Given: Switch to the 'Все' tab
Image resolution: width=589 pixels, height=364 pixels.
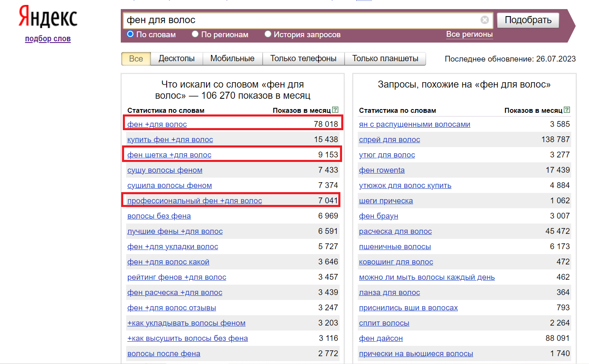Looking at the screenshot, I should tap(136, 59).
